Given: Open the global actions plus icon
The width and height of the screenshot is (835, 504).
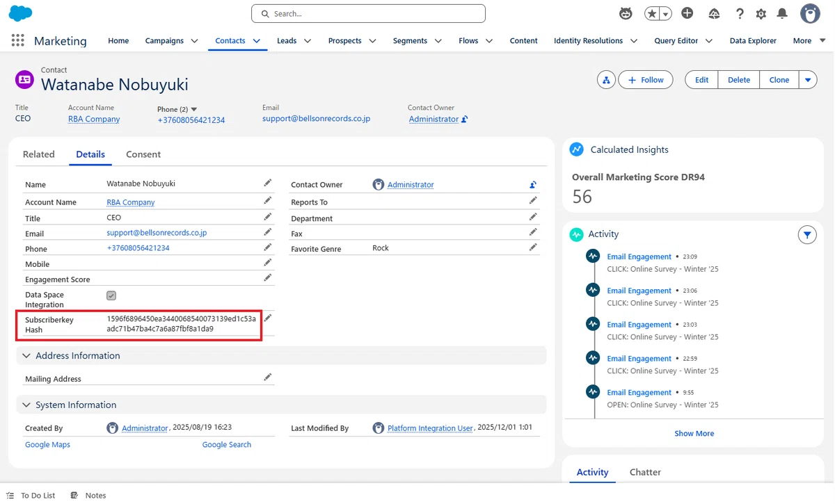Looking at the screenshot, I should point(687,13).
